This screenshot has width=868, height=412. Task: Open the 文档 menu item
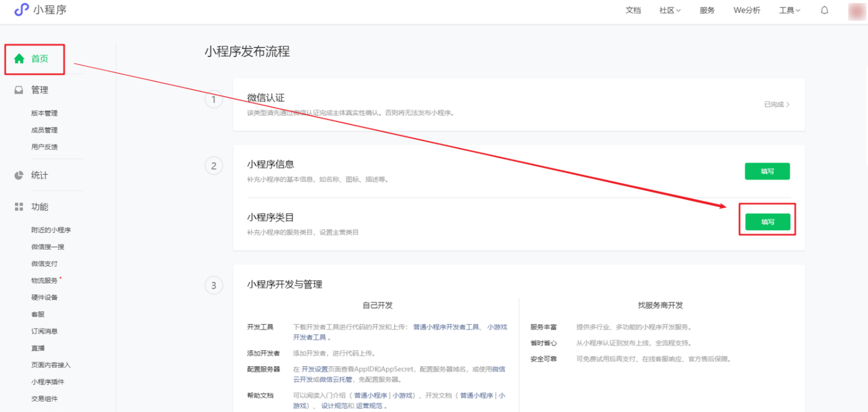coord(633,10)
